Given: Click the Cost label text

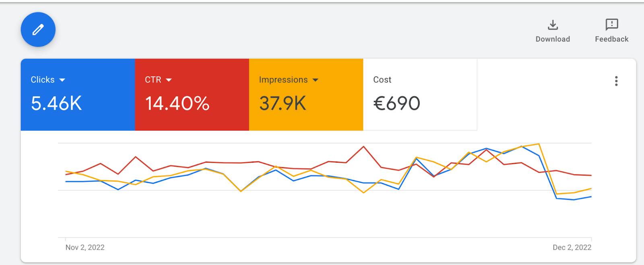Looking at the screenshot, I should point(382,80).
